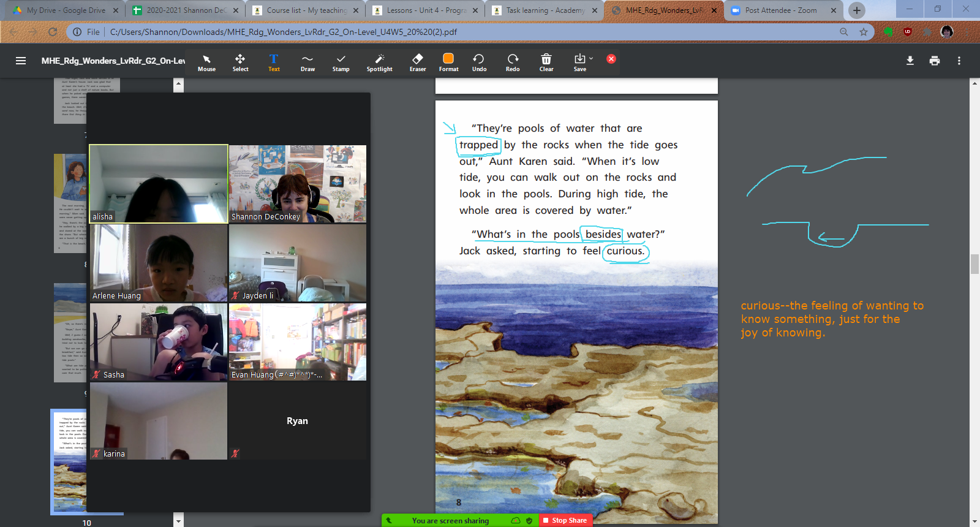Viewport: 980px width, 527px height.
Task: Activate the Text annotation tool
Action: point(274,63)
